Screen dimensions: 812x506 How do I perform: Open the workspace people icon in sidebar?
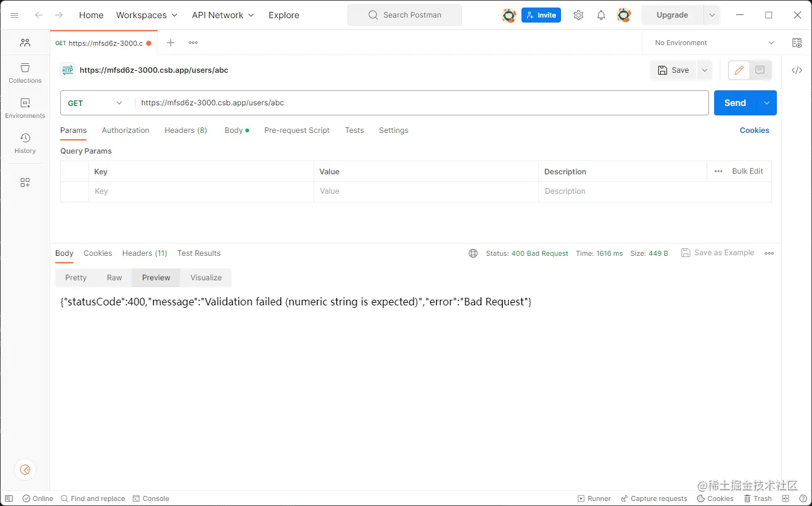point(25,43)
